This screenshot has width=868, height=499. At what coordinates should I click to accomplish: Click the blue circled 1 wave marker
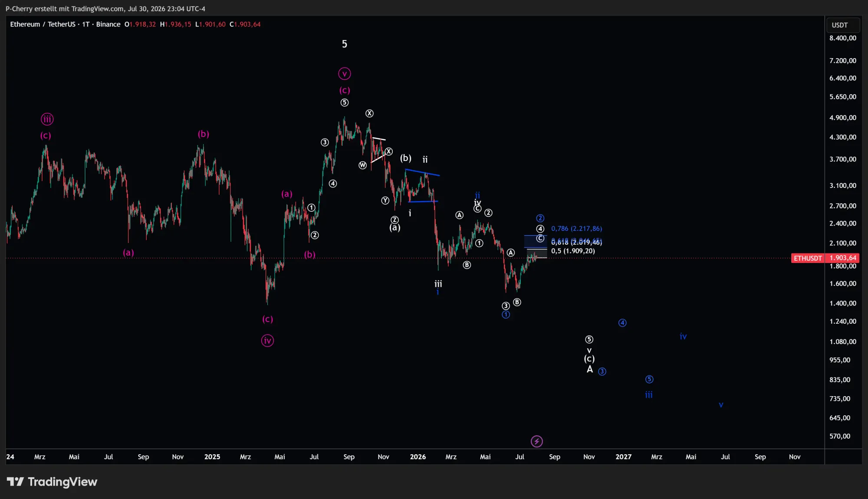506,315
